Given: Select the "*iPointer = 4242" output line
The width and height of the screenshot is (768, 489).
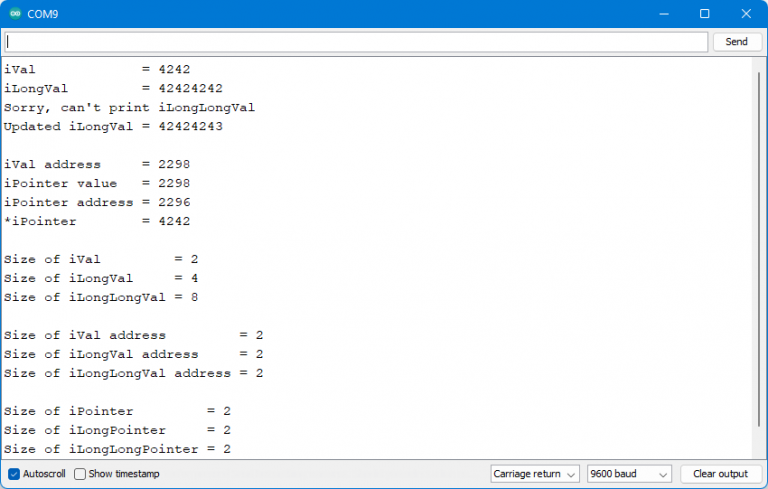Looking at the screenshot, I should tap(97, 221).
